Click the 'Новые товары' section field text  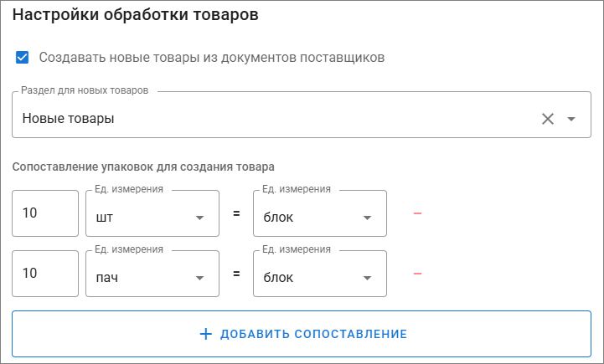click(x=69, y=119)
